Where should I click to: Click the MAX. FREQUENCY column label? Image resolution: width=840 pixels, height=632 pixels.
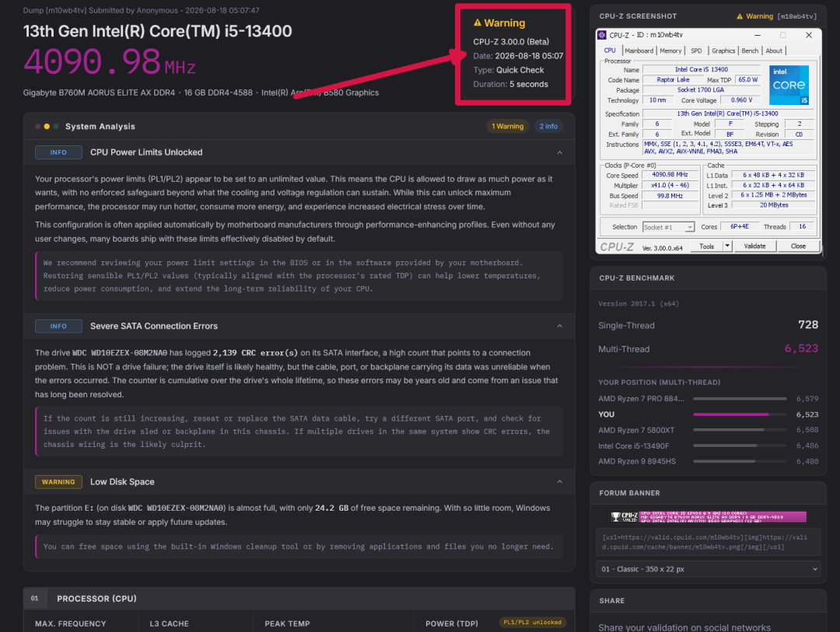[x=71, y=624]
